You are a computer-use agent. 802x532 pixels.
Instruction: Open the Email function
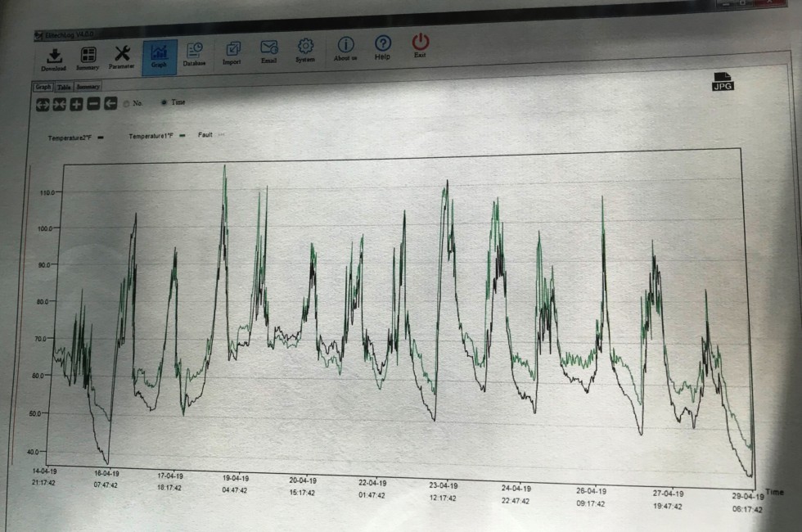(x=269, y=50)
